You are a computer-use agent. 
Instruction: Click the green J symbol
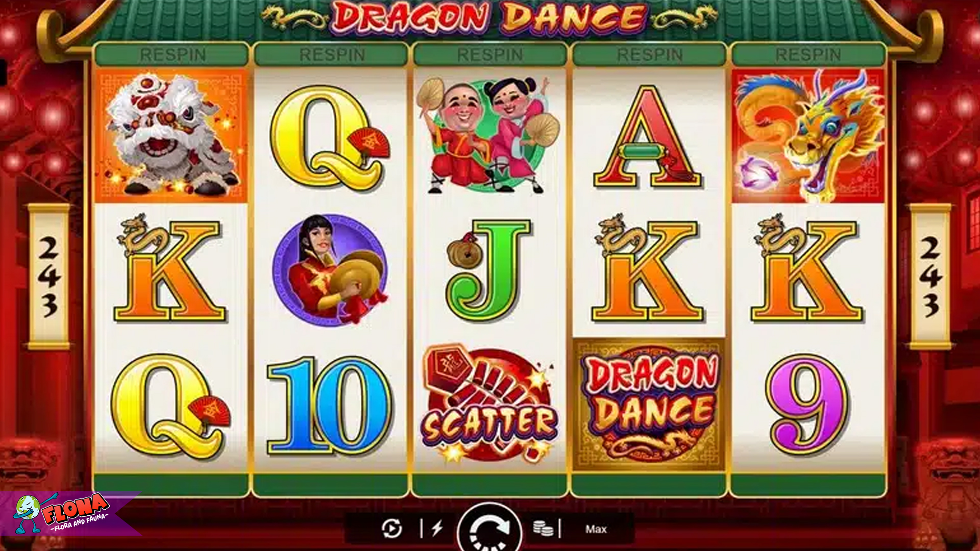[x=489, y=270]
